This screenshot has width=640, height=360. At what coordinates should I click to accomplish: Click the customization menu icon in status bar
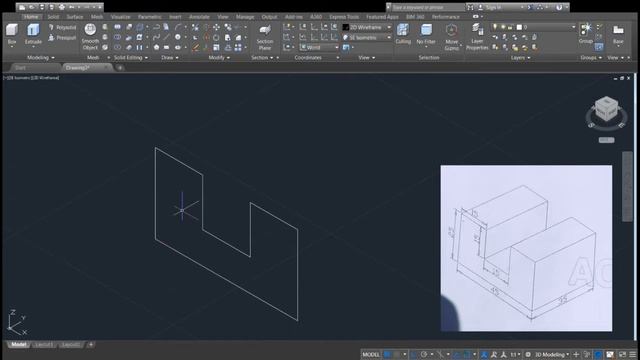(x=633, y=354)
